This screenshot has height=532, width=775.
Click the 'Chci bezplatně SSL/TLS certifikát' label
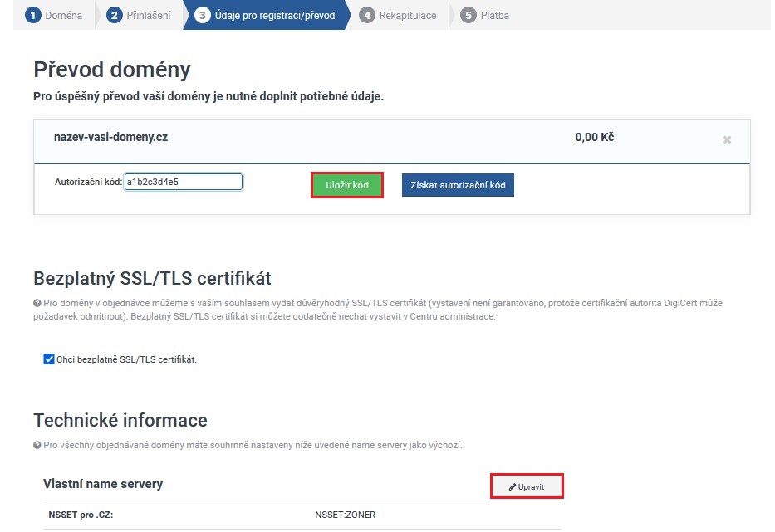126,360
